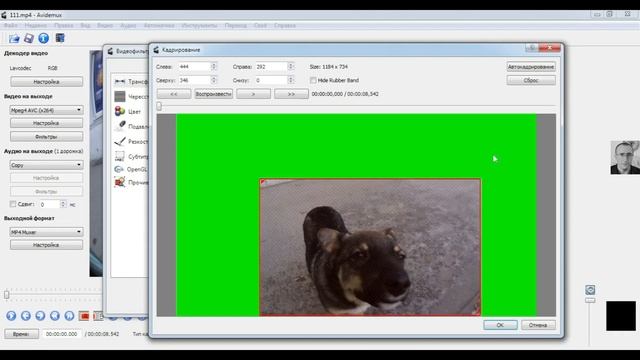Click main window timeline slider handle

[x=7, y=294]
